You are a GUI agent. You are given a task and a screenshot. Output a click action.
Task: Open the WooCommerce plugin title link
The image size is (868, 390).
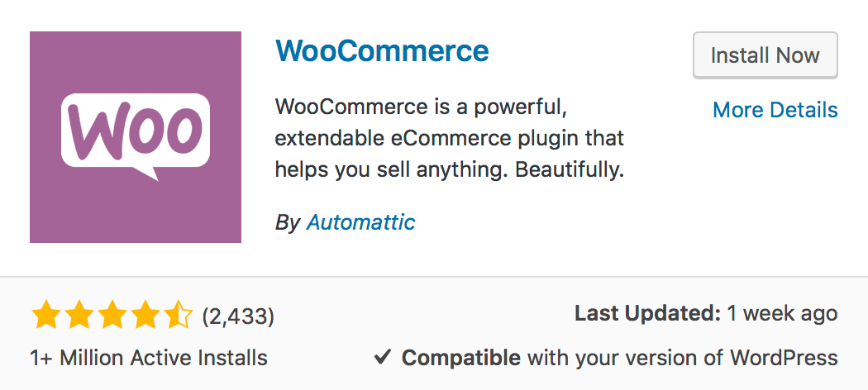[x=382, y=51]
